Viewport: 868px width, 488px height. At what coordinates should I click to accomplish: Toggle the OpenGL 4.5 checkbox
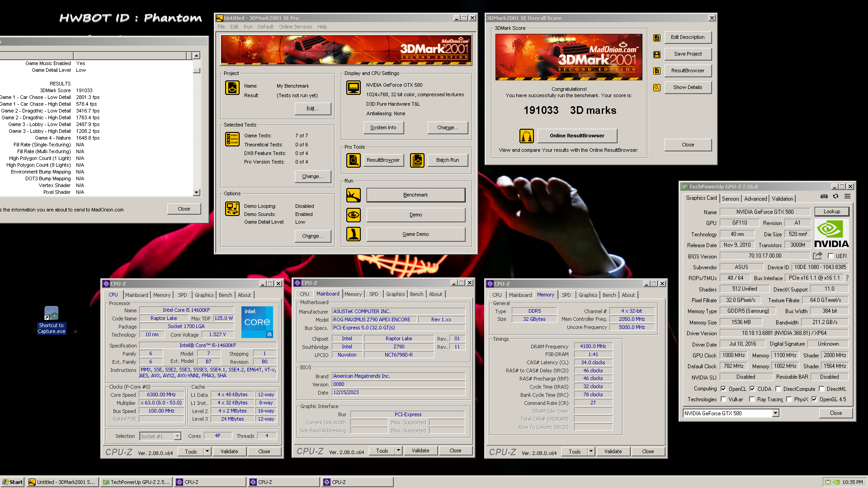coord(814,399)
